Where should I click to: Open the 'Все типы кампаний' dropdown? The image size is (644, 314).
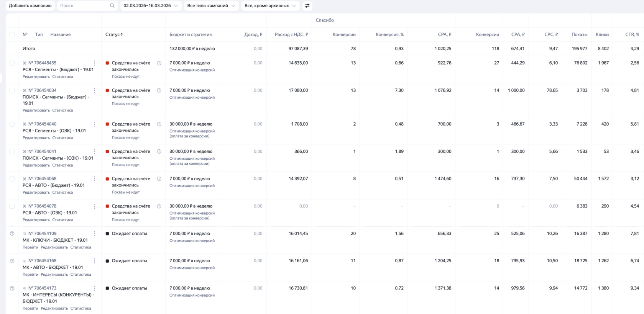coord(211,6)
